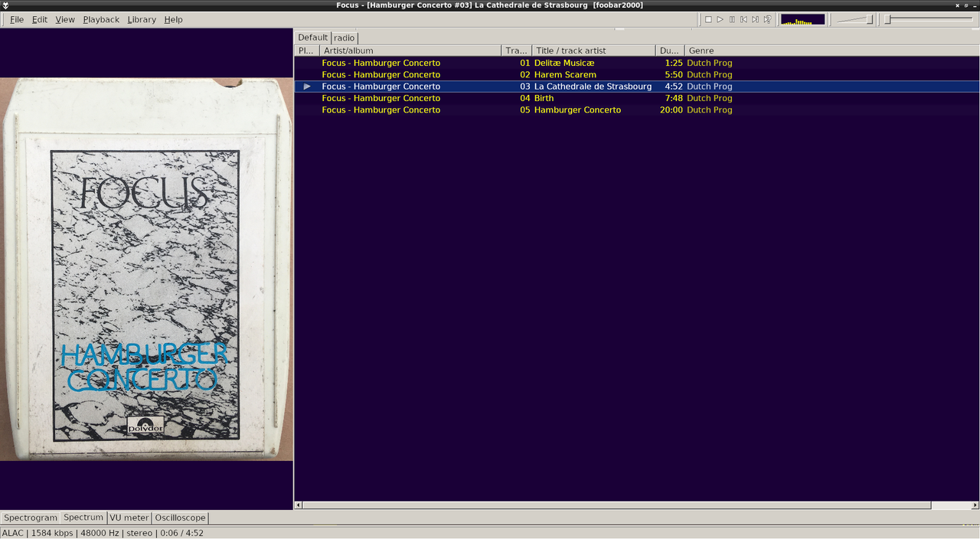The width and height of the screenshot is (980, 539).
Task: Open the Library menu
Action: coord(142,19)
